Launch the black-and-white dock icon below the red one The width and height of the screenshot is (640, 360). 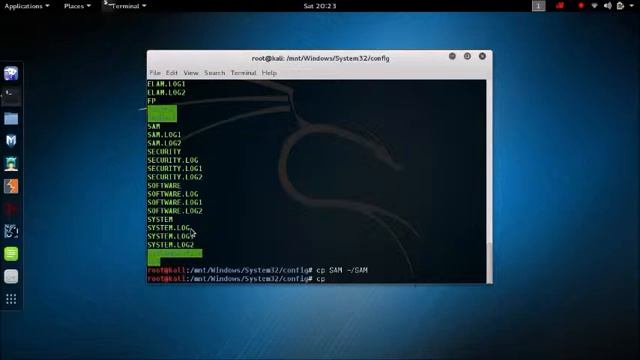pyautogui.click(x=11, y=231)
